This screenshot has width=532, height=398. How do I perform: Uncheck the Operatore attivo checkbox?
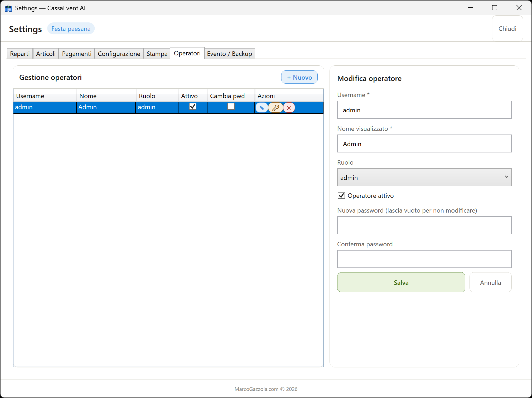341,195
